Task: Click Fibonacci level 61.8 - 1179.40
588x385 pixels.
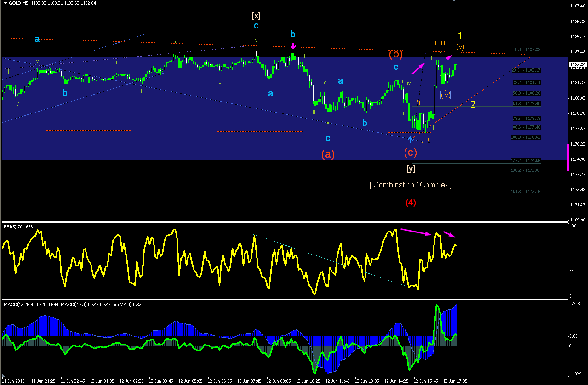Action: point(526,103)
